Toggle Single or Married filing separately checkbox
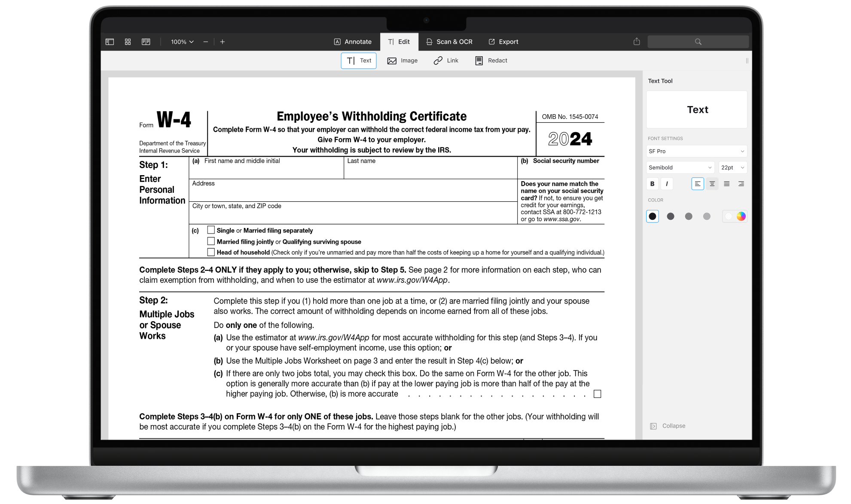The height and width of the screenshot is (504, 851). (x=210, y=230)
